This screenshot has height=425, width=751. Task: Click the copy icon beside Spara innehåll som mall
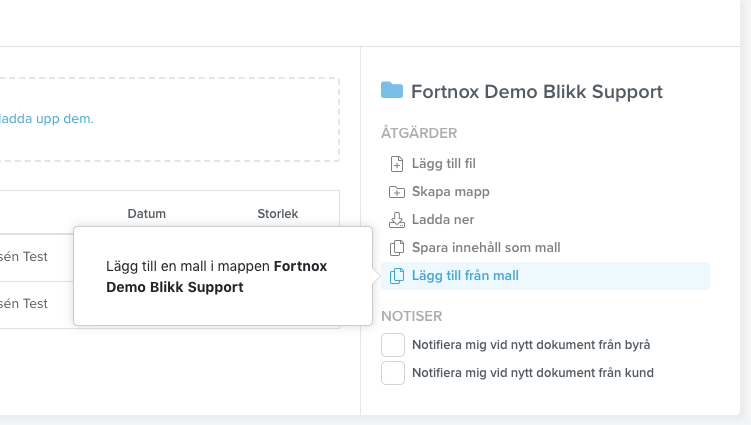coord(397,248)
